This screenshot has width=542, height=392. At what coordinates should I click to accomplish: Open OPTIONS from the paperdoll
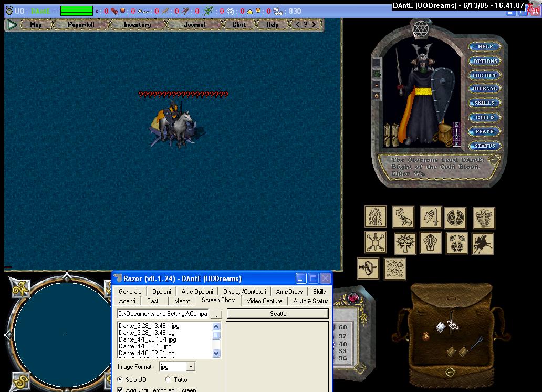pyautogui.click(x=485, y=61)
